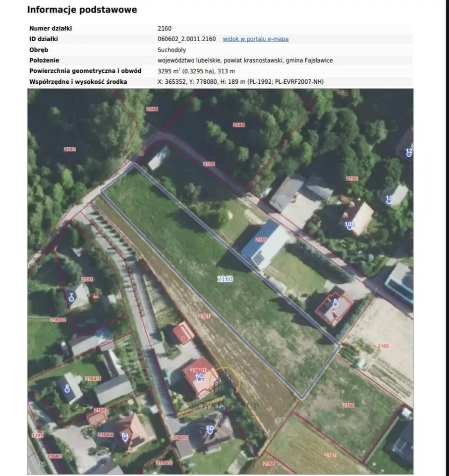
Task: Click the location value 'województwo lubelskie'
Action: (x=189, y=60)
